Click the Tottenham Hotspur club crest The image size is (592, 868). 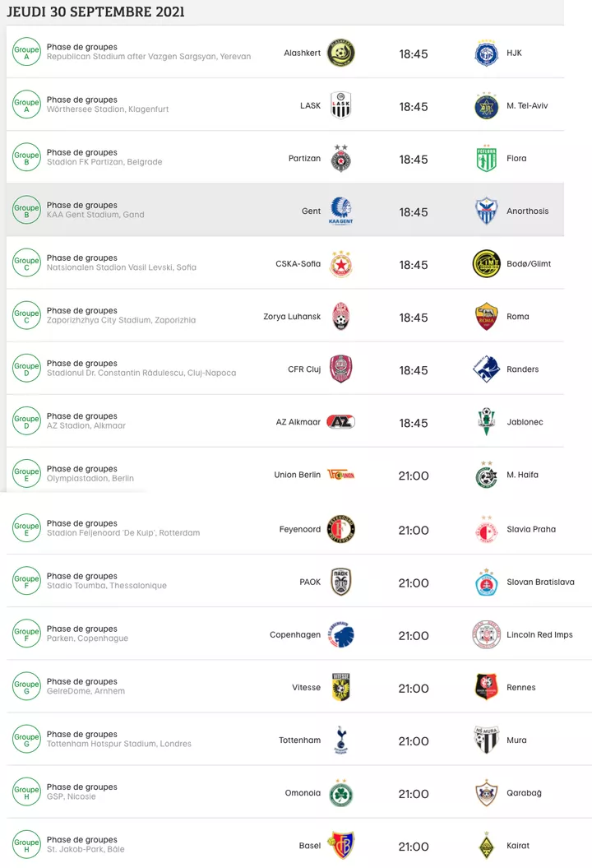click(340, 740)
